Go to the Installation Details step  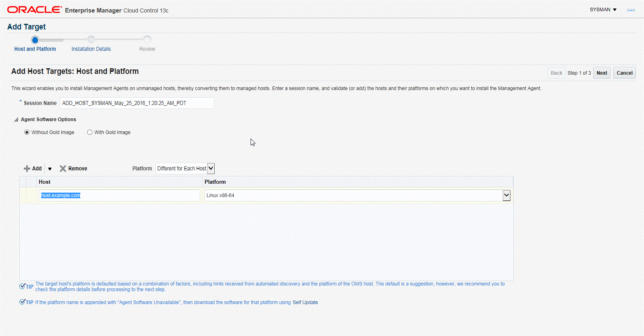coord(91,49)
